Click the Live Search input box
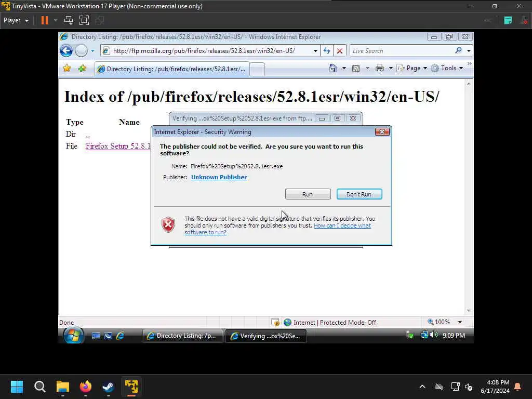Image resolution: width=532 pixels, height=399 pixels. (x=402, y=51)
